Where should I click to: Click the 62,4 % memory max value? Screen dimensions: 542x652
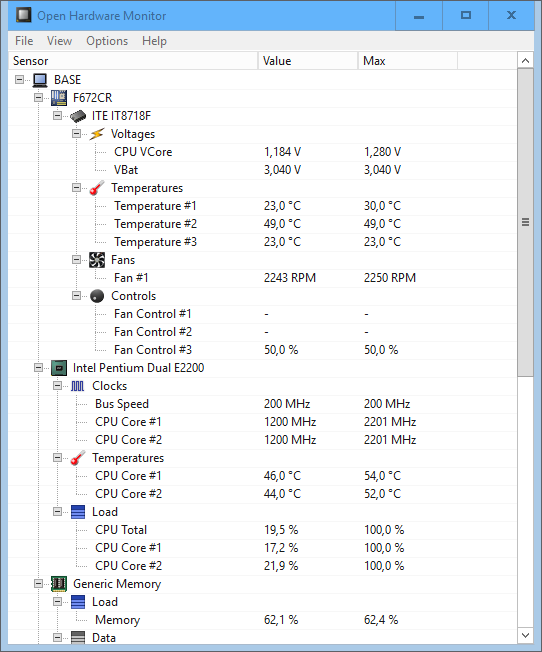coord(381,620)
